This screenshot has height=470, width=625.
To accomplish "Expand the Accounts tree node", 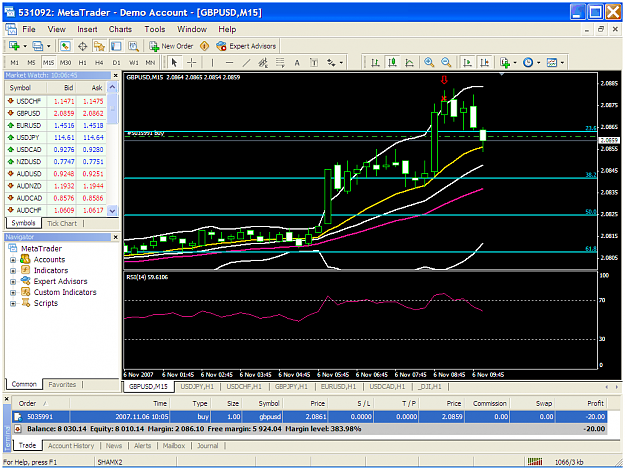I will pos(13,260).
